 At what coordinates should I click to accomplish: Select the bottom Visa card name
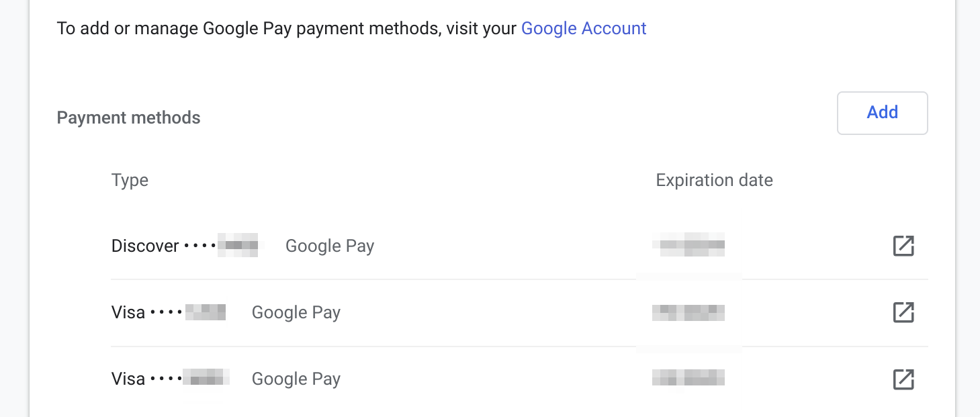pos(128,379)
